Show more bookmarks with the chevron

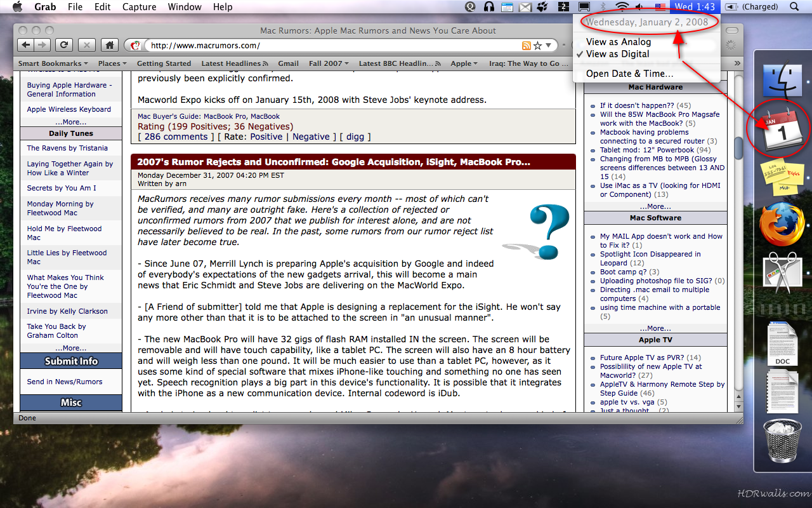(x=737, y=63)
